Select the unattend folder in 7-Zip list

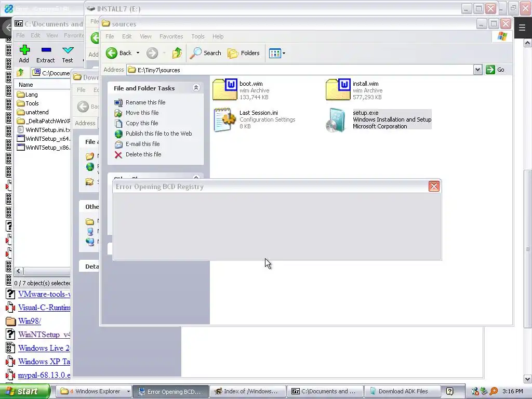(x=33, y=112)
